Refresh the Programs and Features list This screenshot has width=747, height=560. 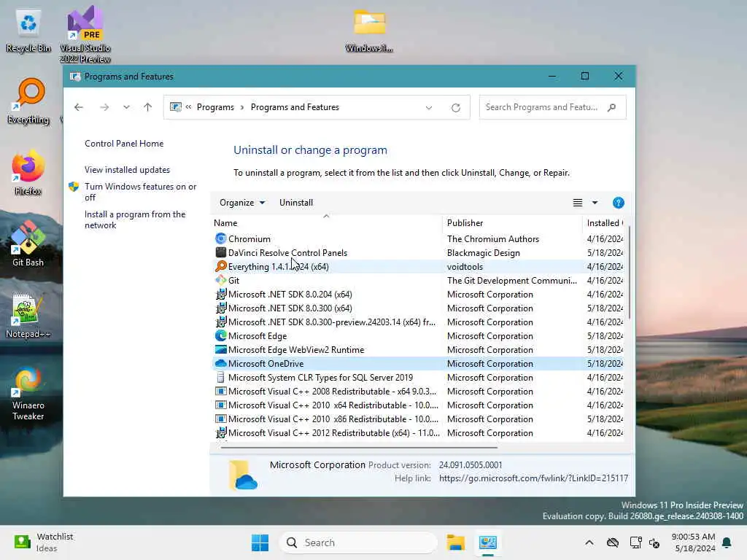(x=456, y=108)
